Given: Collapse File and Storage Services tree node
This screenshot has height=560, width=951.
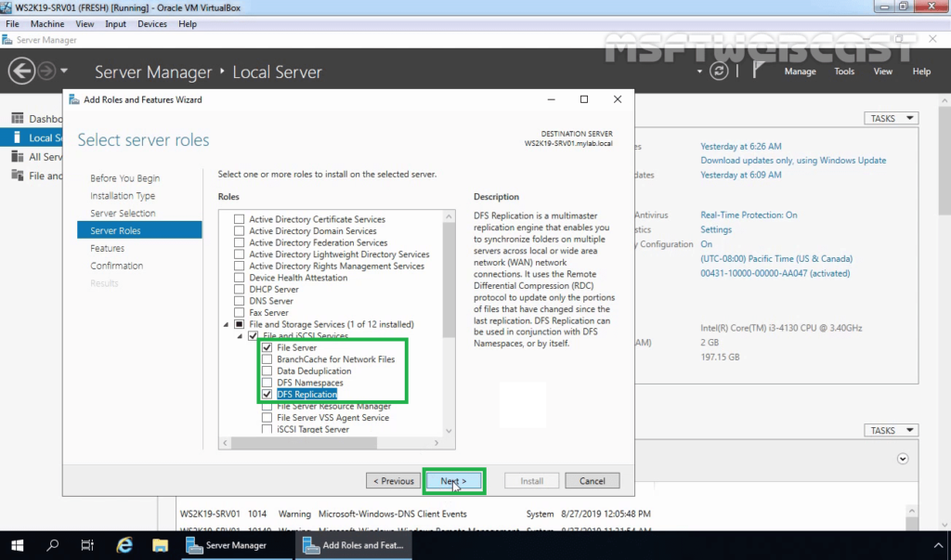Looking at the screenshot, I should click(227, 325).
